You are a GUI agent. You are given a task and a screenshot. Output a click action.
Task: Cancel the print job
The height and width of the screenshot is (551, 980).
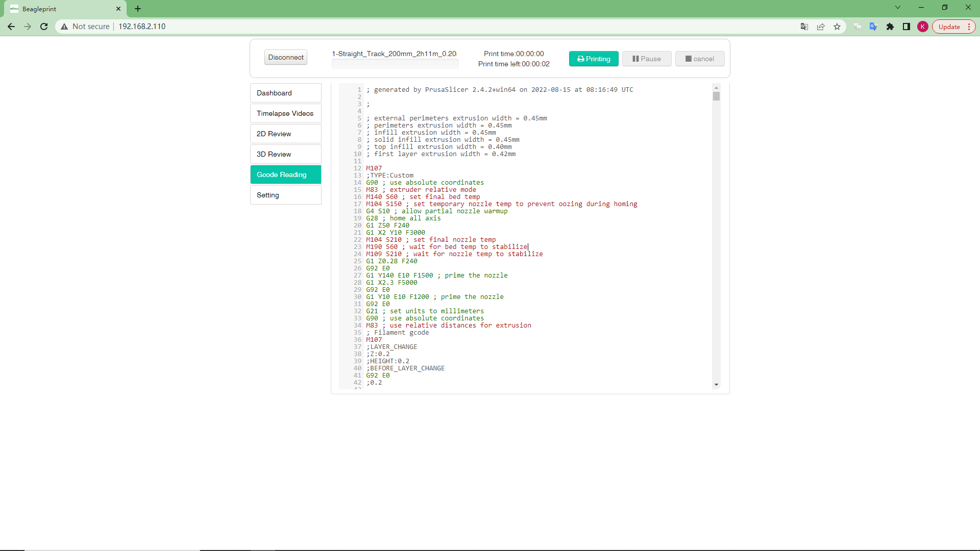(x=699, y=59)
